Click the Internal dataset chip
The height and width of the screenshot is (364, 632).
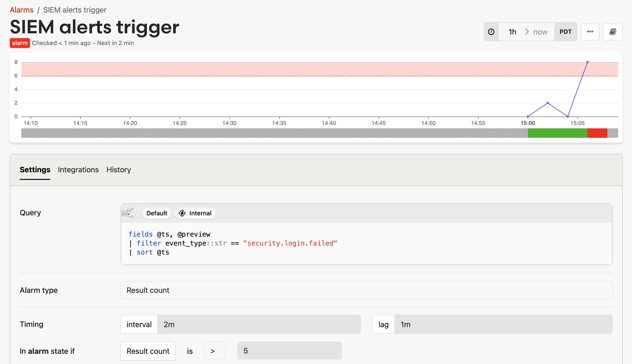tap(195, 213)
